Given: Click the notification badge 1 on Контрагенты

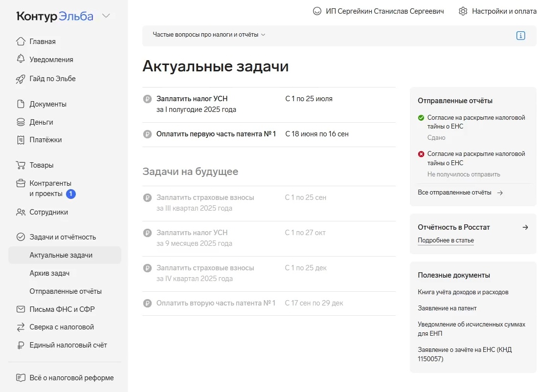Looking at the screenshot, I should click(71, 194).
